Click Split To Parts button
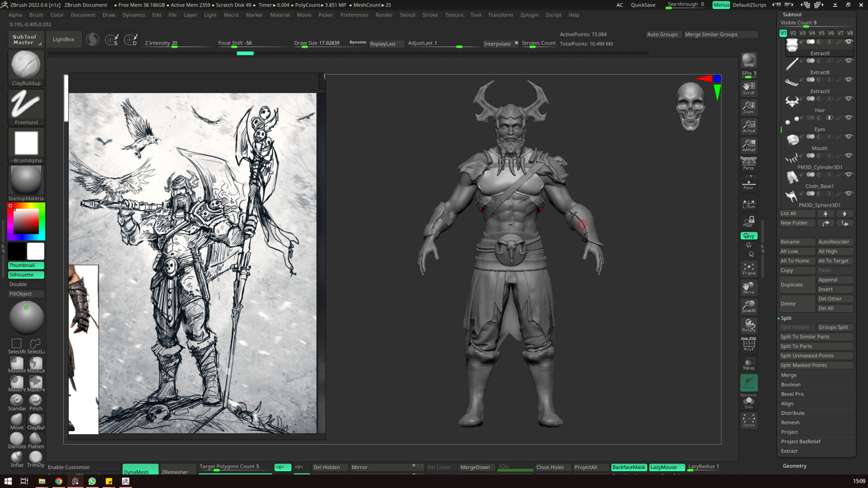This screenshot has height=488, width=868. pyautogui.click(x=816, y=346)
